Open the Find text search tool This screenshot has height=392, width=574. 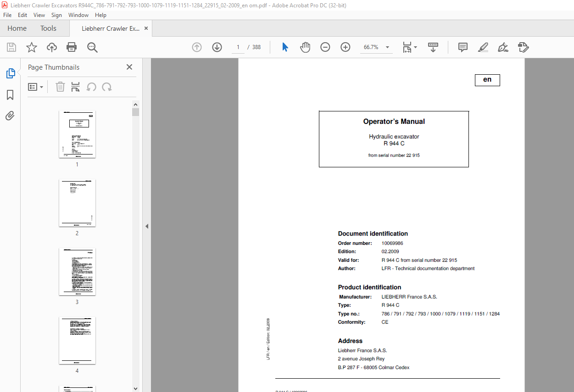click(x=92, y=47)
